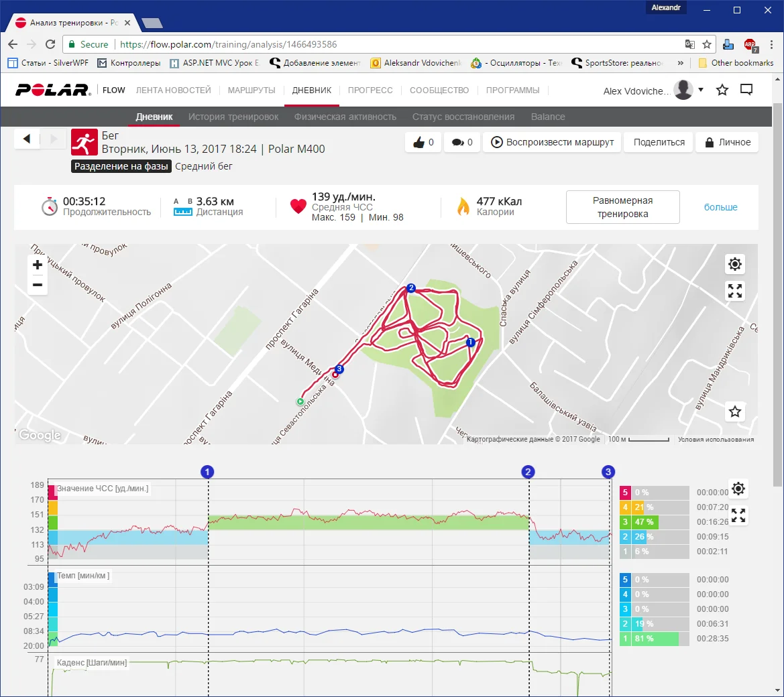Expand hidden bookmarks overflow chevron

coord(681,63)
